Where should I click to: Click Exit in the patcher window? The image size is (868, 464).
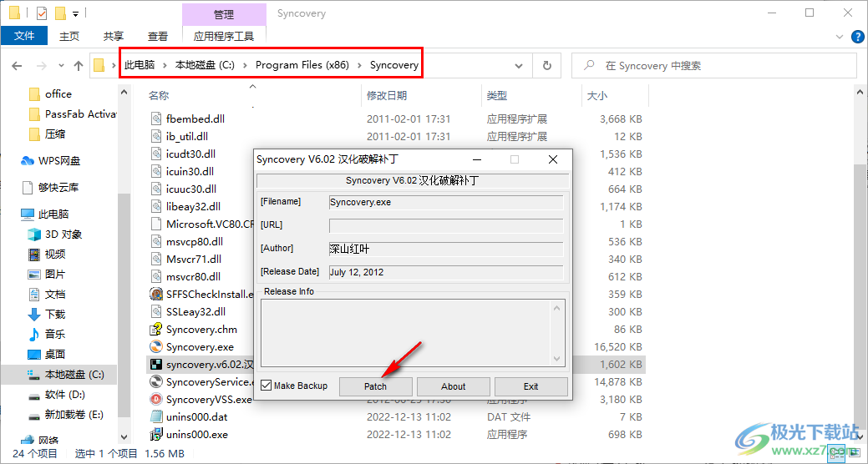[x=530, y=386]
